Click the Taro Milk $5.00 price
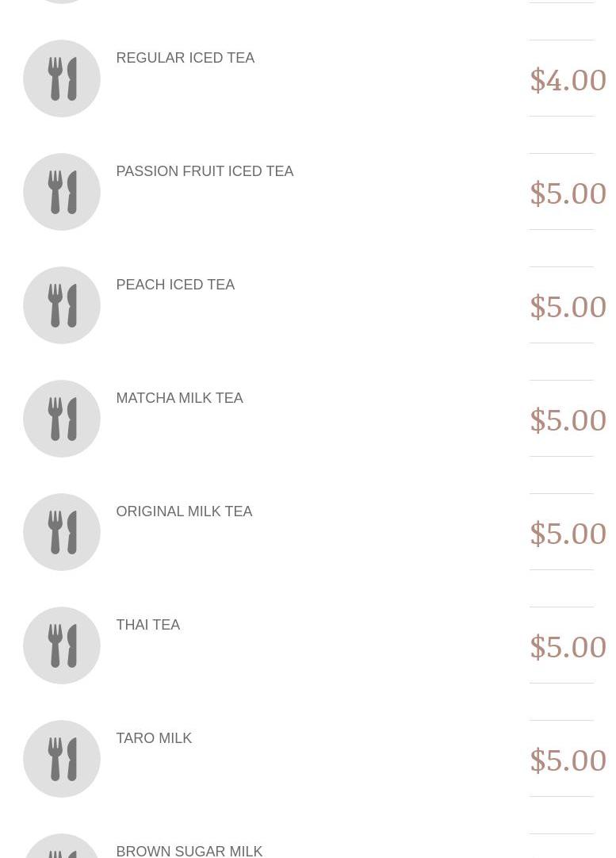 (568, 760)
